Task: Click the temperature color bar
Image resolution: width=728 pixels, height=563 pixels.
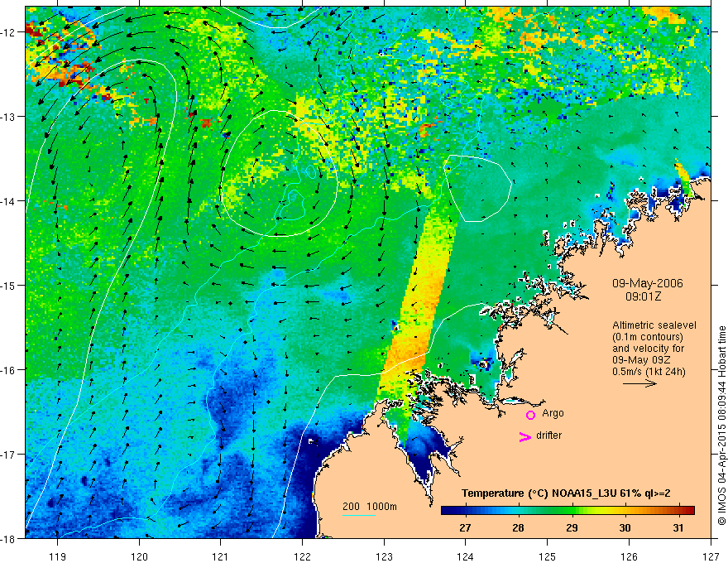Action: click(568, 510)
